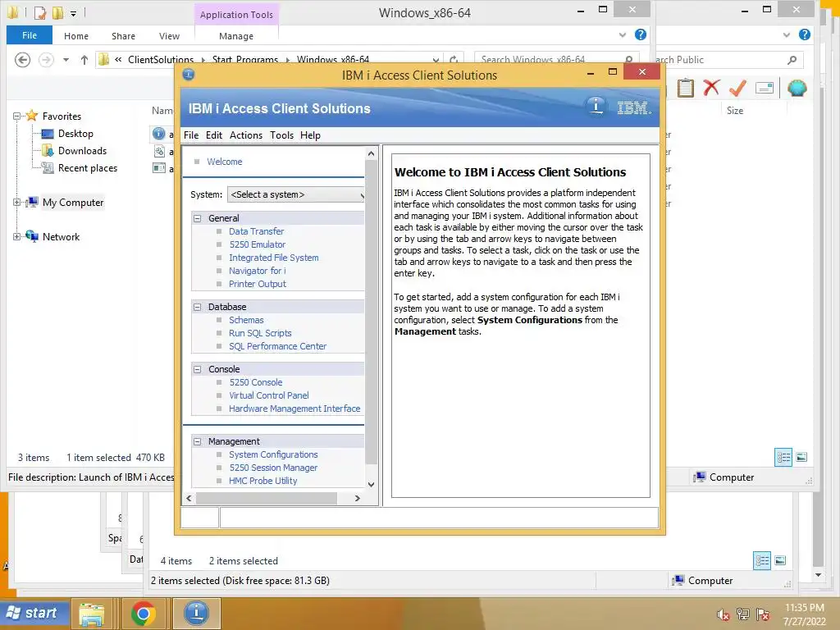Screen dimensions: 840x630
Task: Open Explorer File tab
Action: coord(30,35)
